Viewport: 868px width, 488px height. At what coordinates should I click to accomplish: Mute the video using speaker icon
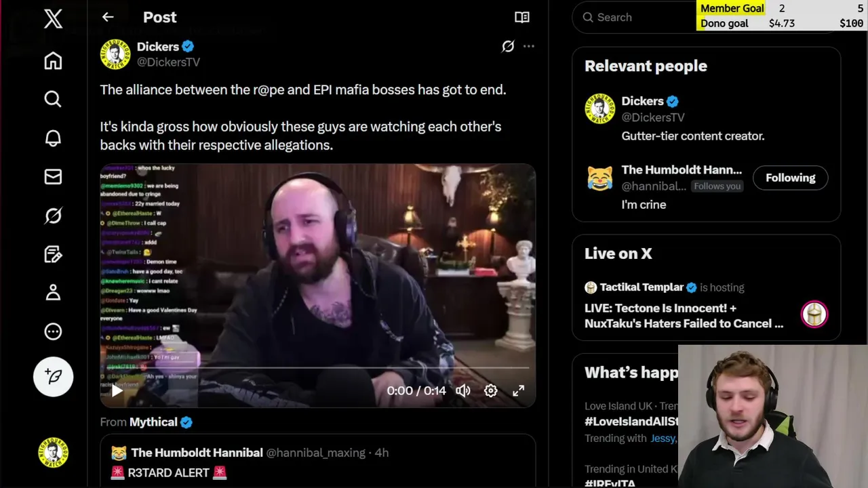point(463,390)
